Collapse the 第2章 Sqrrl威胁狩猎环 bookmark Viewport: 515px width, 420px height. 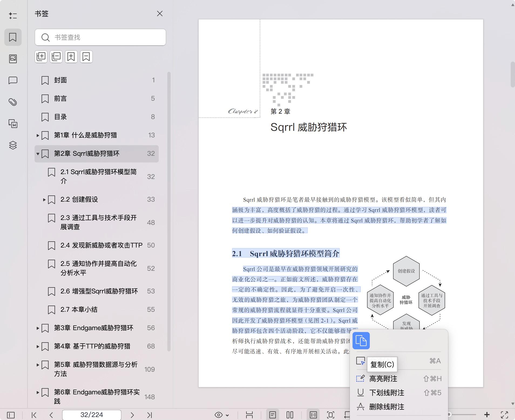click(x=38, y=154)
